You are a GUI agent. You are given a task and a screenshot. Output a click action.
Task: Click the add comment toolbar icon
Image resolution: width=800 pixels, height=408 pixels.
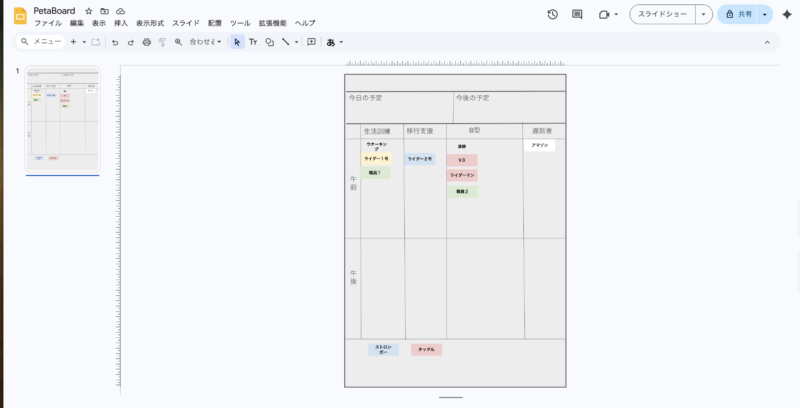coord(311,42)
